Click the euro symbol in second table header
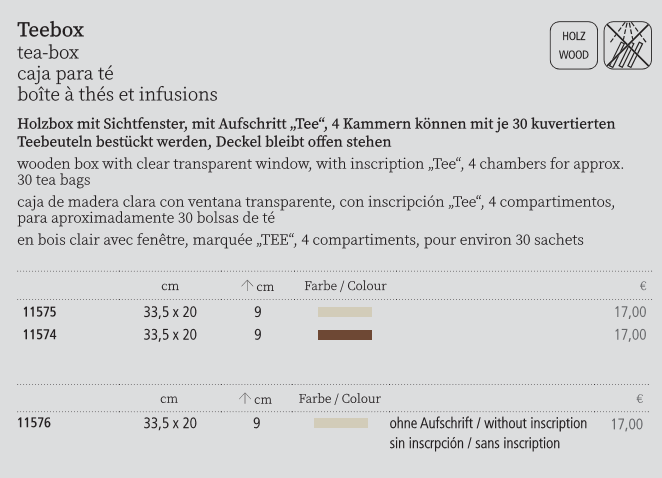Screen dimensions: 662x478 coord(639,399)
